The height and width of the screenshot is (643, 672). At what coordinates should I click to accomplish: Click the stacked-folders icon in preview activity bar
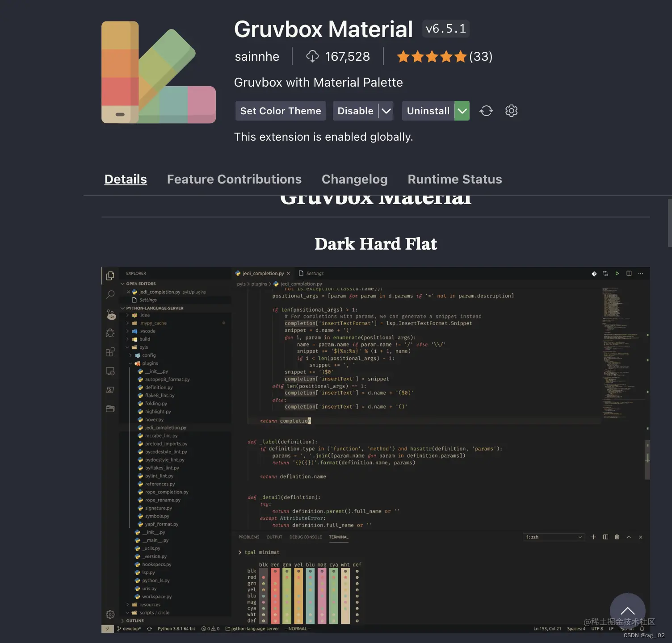point(110,409)
